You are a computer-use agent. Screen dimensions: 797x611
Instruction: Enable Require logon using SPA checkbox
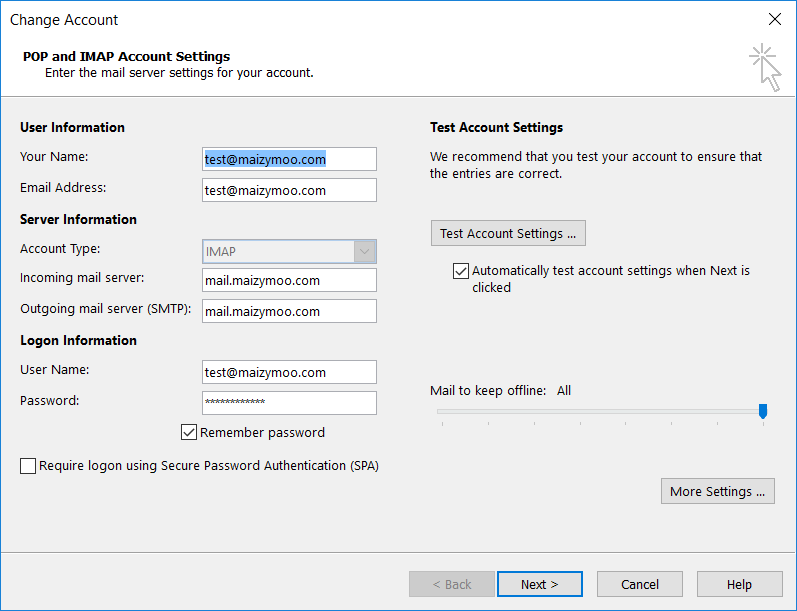coord(28,466)
